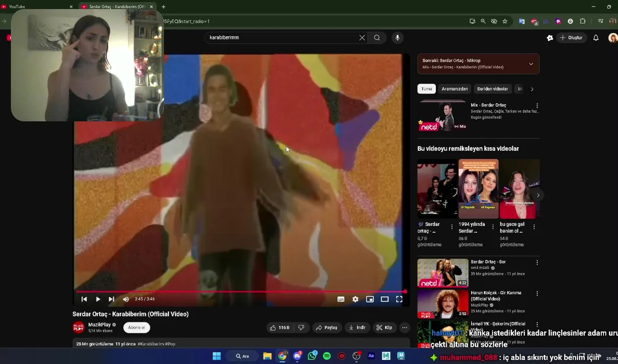Open the MuzikPlay channel name
Viewport: 618px width, 364px height.
pyautogui.click(x=99, y=325)
